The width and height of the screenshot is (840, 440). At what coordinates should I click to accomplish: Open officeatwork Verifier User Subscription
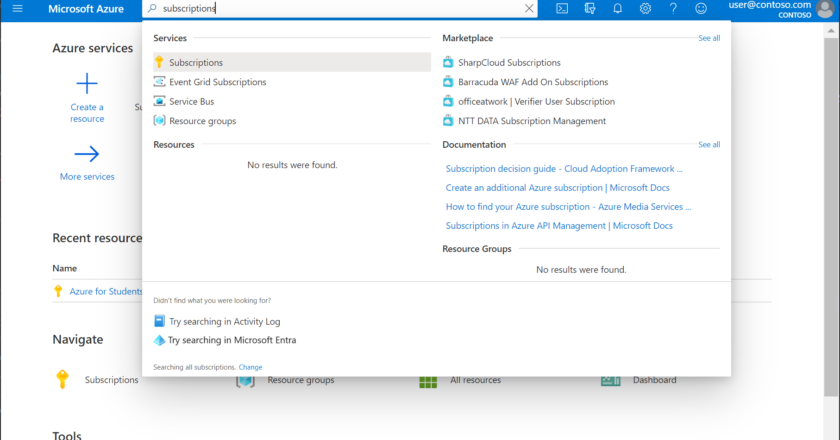(536, 101)
